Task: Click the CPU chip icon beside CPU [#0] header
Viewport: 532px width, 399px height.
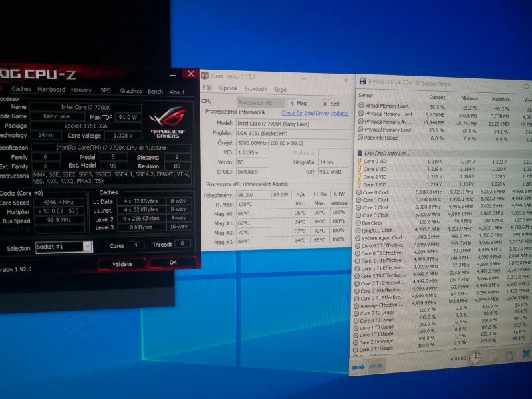Action: coord(360,153)
